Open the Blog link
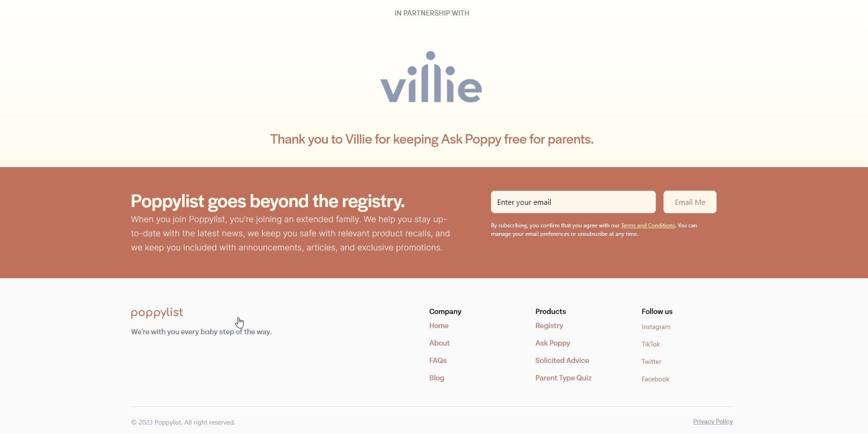Screen dimensions: 868x434 click(x=437, y=378)
